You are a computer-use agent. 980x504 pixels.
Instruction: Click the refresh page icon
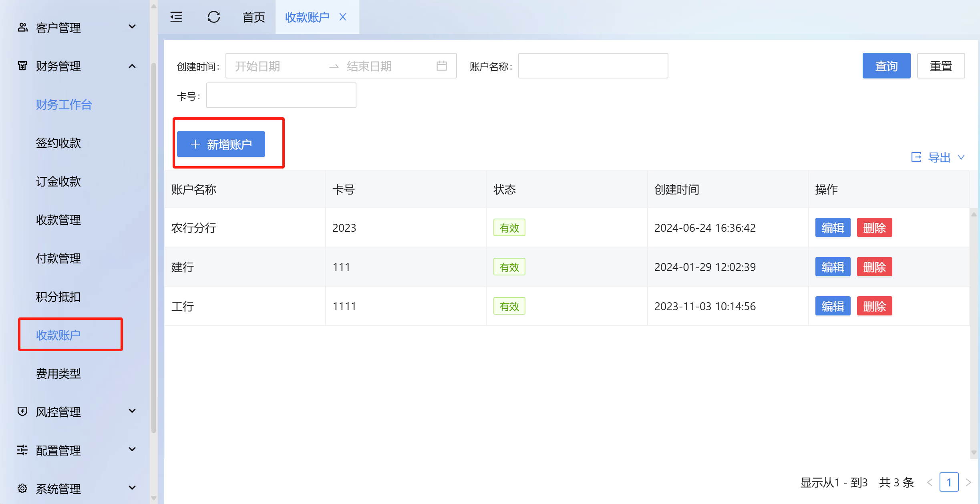coord(213,17)
